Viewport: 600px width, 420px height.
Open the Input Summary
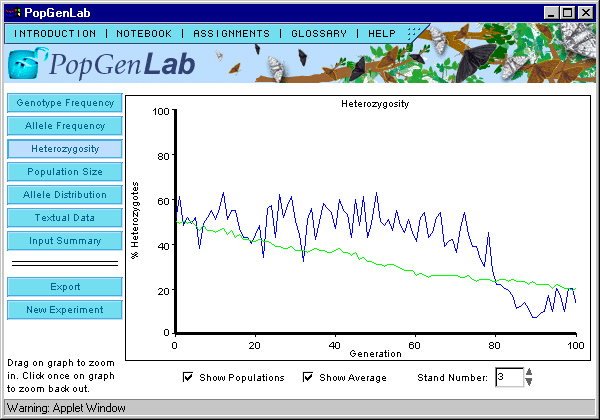[65, 241]
